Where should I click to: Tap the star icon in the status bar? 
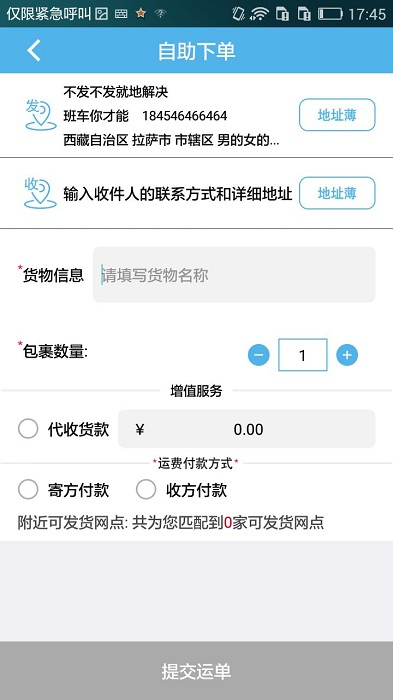tap(141, 14)
